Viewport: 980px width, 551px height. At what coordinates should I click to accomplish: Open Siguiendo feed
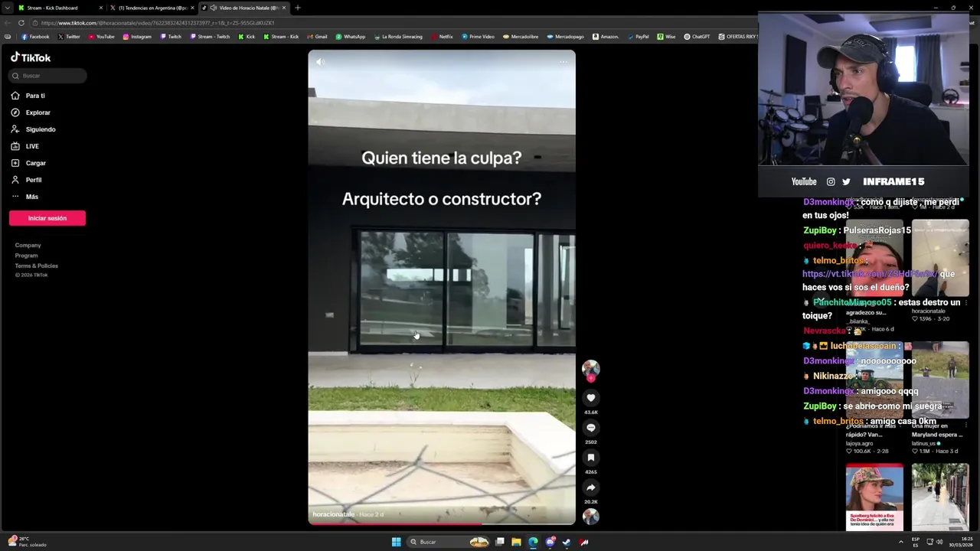pyautogui.click(x=40, y=129)
